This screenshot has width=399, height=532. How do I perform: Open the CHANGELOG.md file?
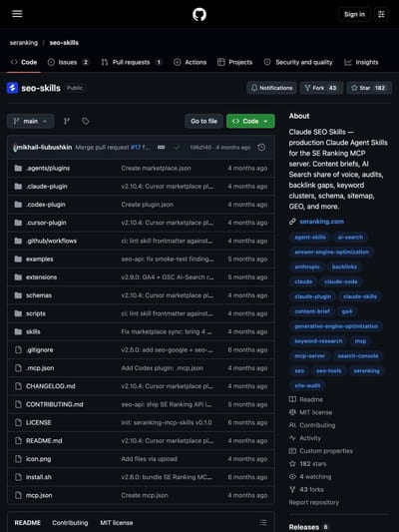pyautogui.click(x=51, y=386)
